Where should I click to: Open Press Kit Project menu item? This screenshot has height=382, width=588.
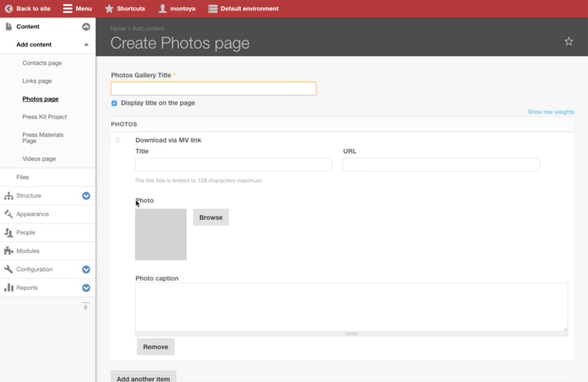coord(45,117)
